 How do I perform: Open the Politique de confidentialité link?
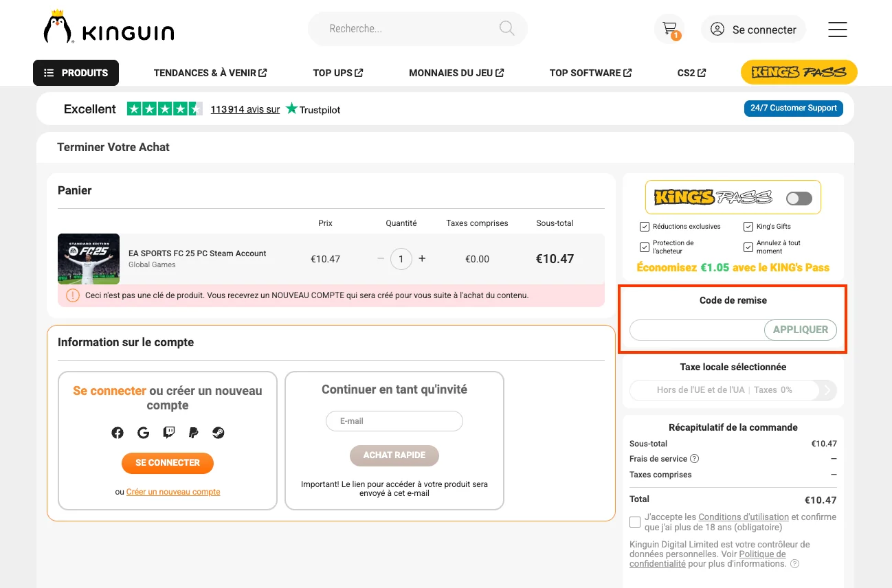click(708, 559)
